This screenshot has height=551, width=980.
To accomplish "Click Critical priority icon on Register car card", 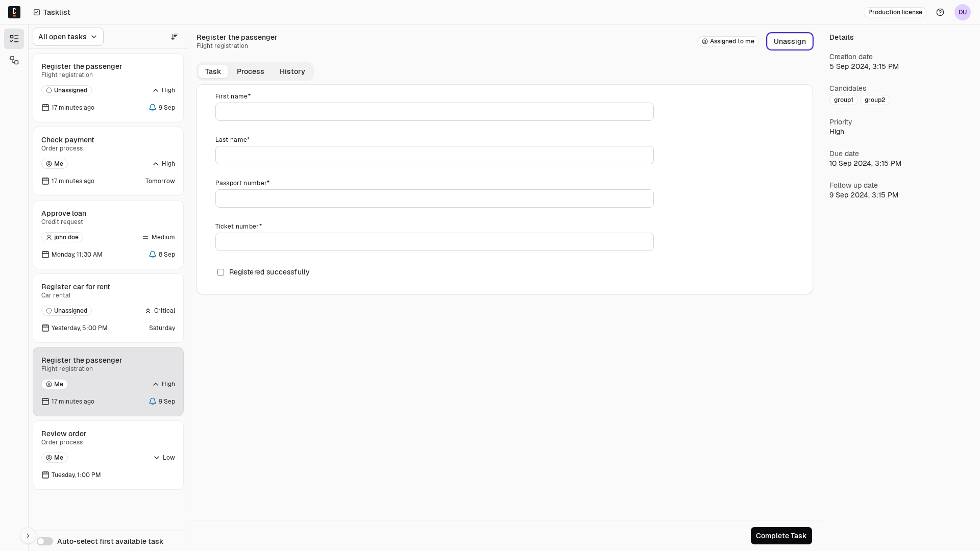I will coord(148,311).
